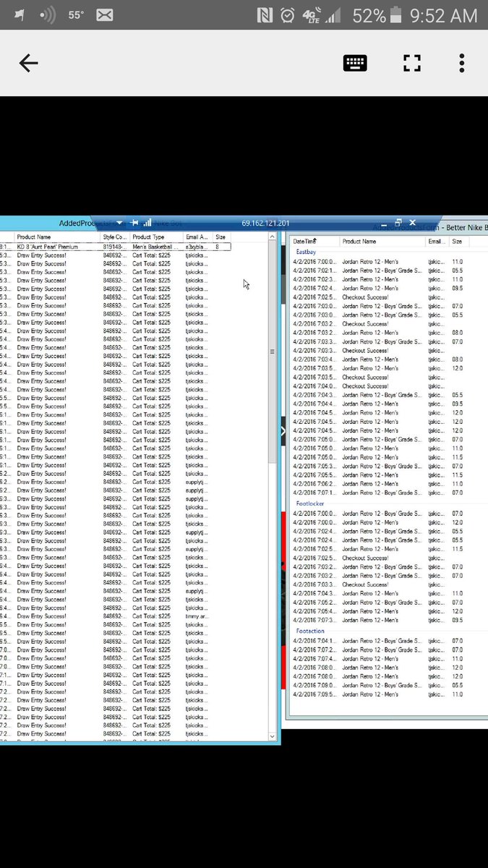Restore the Better Nike Bot window
The height and width of the screenshot is (868, 488).
(398, 222)
